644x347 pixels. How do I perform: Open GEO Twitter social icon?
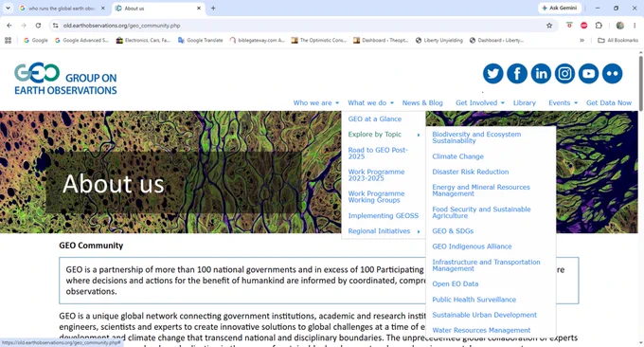tap(492, 74)
